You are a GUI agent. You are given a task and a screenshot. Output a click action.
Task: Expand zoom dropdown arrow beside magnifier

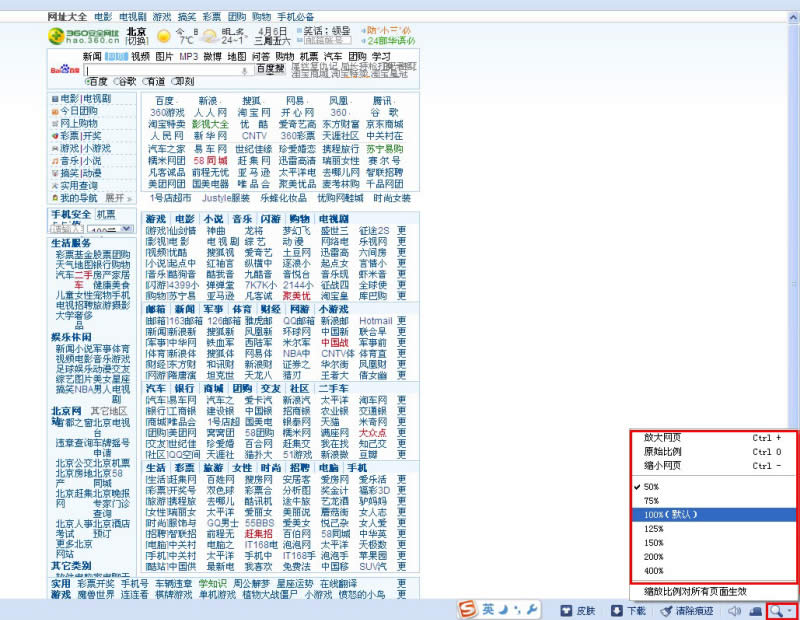tap(790, 611)
